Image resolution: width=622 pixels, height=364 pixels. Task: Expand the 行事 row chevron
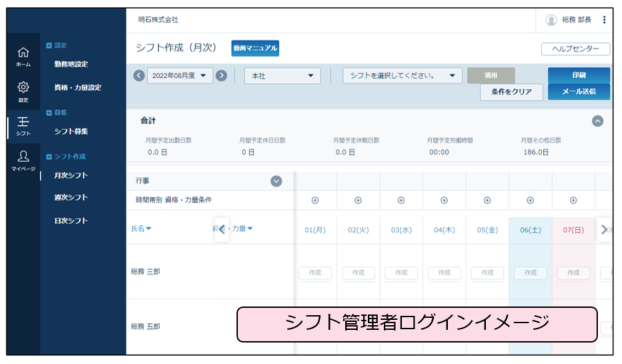276,181
